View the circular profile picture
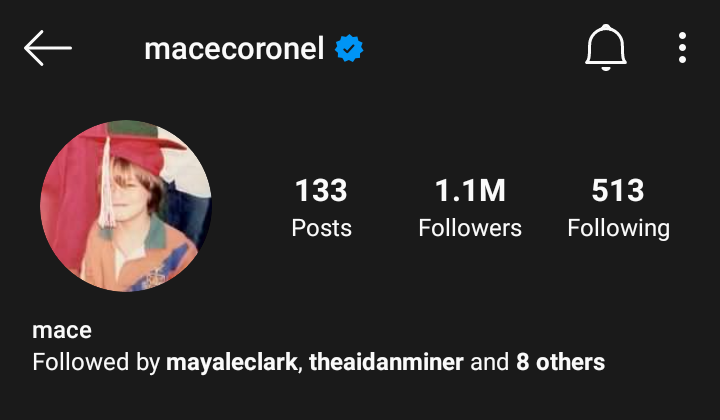The height and width of the screenshot is (420, 720). click(126, 206)
